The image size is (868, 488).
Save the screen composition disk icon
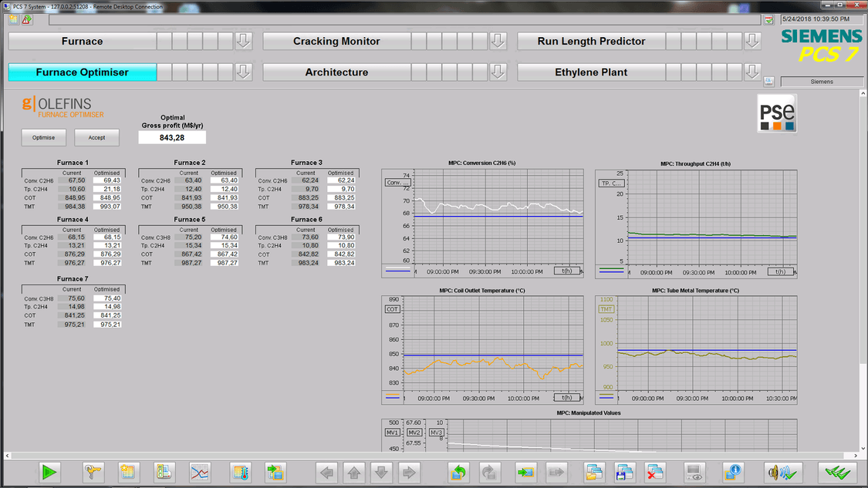(624, 472)
